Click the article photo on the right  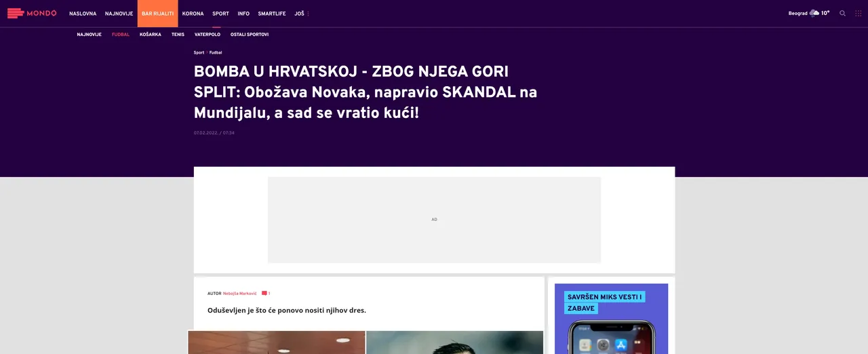tap(454, 342)
